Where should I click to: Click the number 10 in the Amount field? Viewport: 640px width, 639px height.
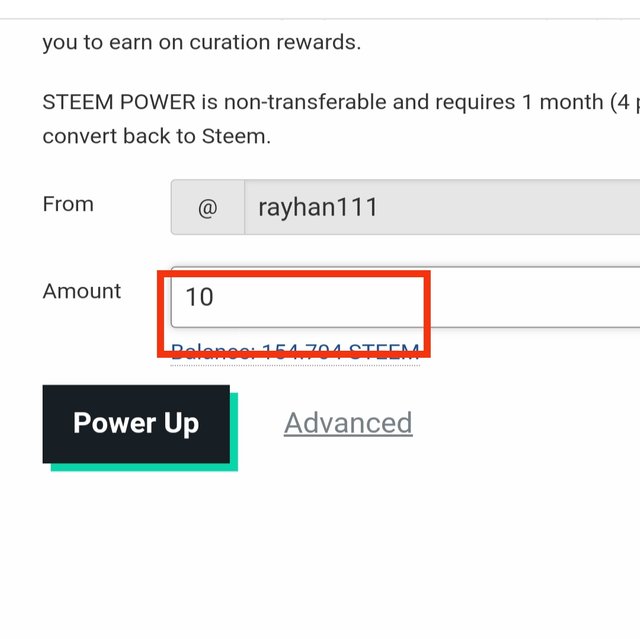point(200,297)
